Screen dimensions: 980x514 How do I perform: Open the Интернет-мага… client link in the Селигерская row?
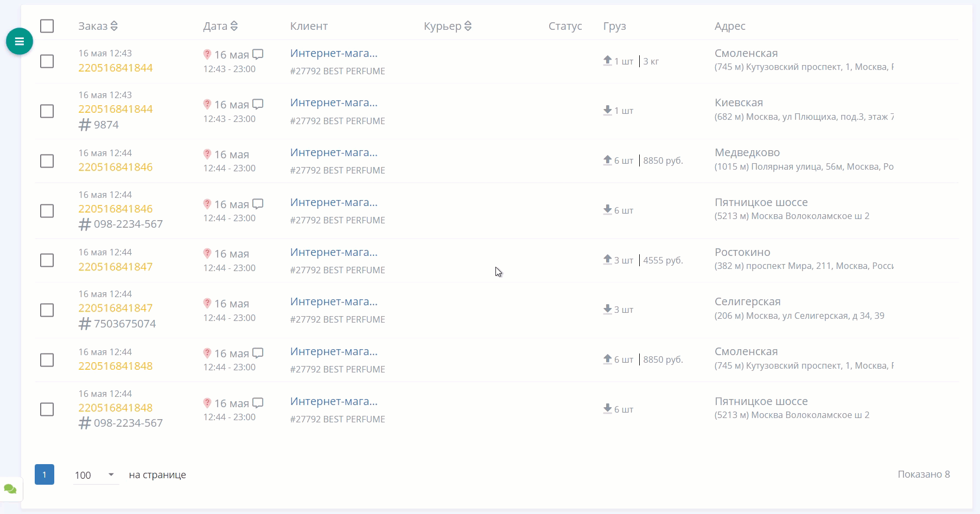coord(334,301)
